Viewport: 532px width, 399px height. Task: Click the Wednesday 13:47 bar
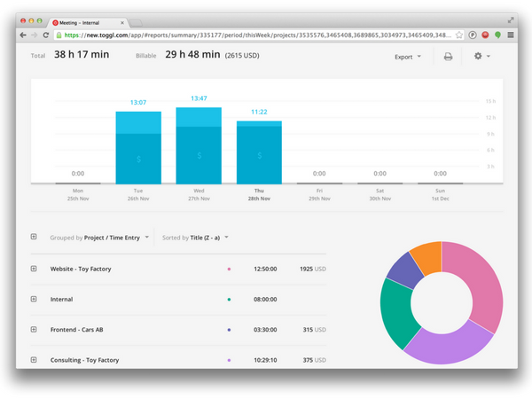[x=199, y=145]
